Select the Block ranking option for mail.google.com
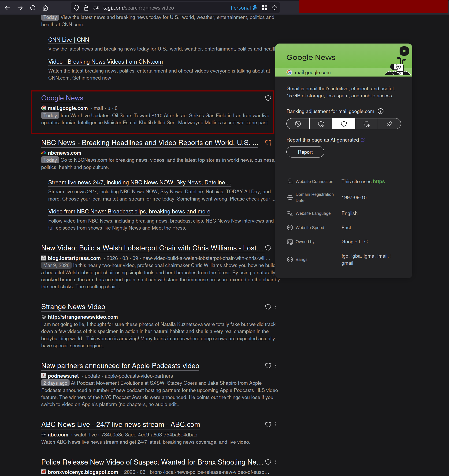The height and width of the screenshot is (476, 449). coord(298,124)
